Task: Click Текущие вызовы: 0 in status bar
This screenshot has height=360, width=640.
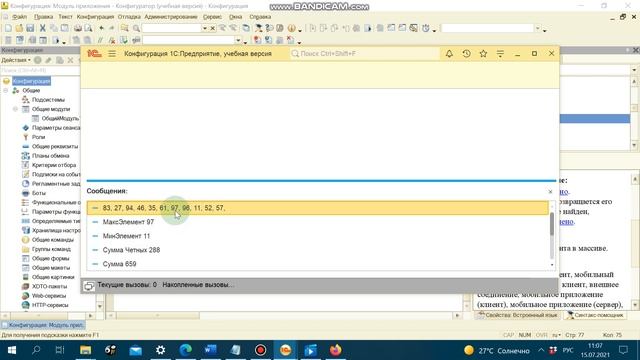Action: pyautogui.click(x=127, y=285)
